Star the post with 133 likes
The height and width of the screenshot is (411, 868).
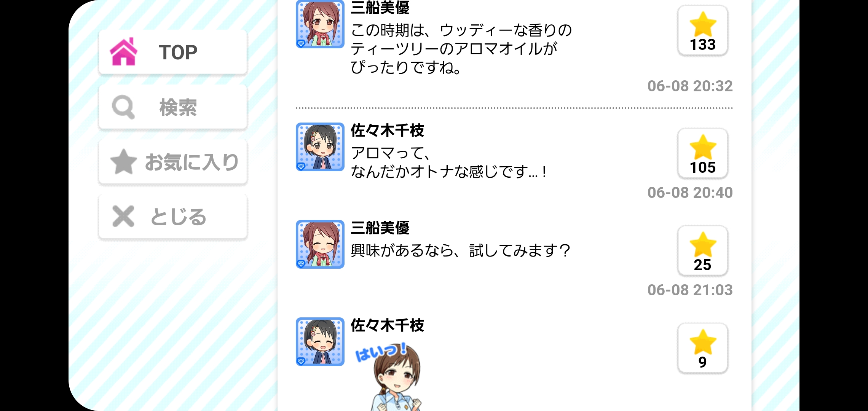coord(703,30)
